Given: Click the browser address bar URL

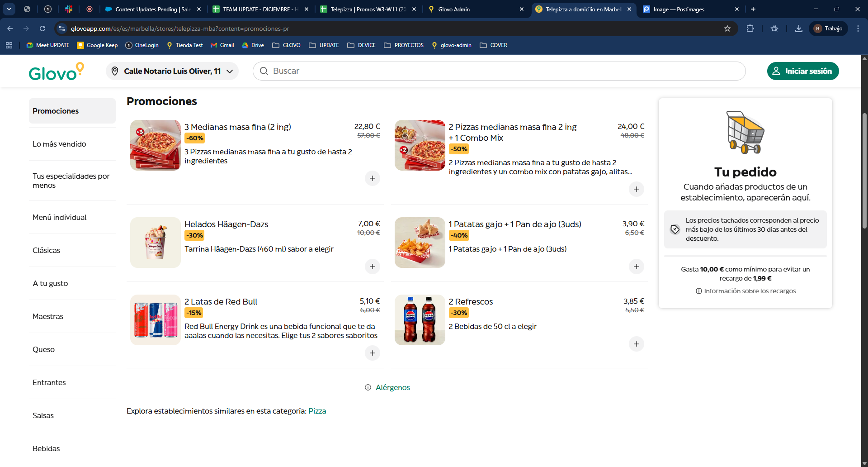Looking at the screenshot, I should point(180,29).
